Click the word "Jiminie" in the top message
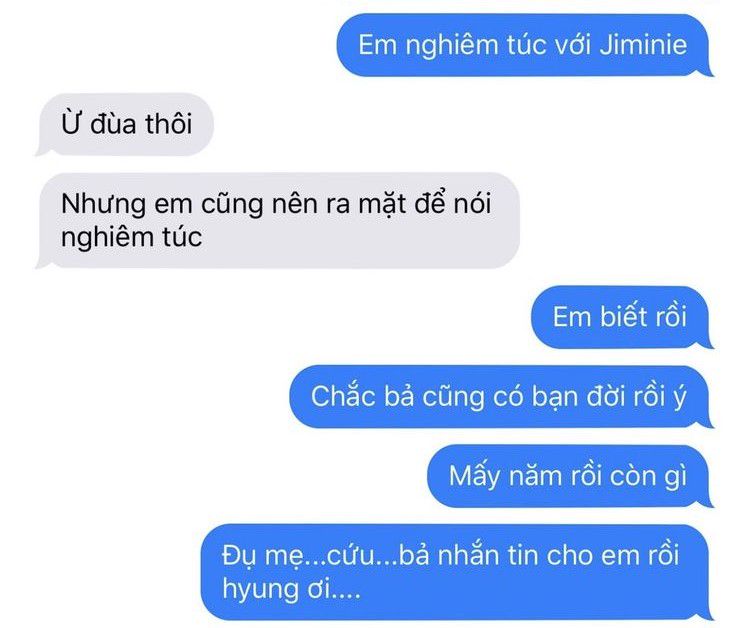The image size is (748, 628). coord(643,45)
